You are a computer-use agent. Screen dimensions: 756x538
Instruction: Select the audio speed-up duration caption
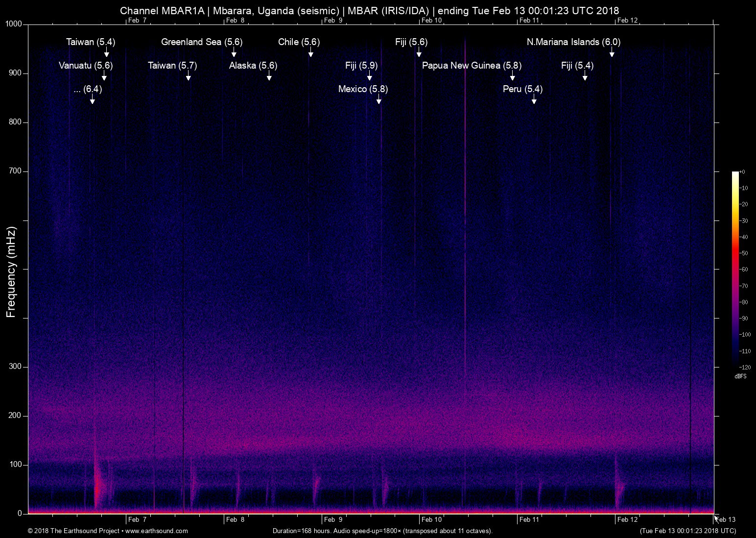(x=382, y=531)
